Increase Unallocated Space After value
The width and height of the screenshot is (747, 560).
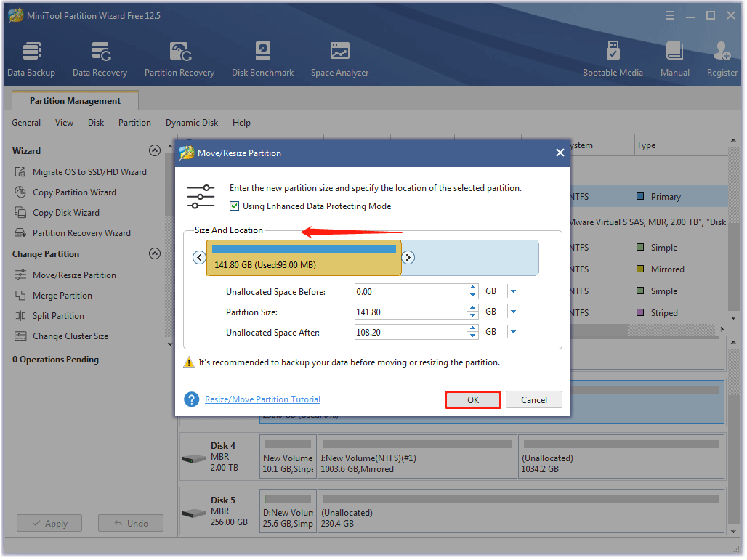[472, 328]
